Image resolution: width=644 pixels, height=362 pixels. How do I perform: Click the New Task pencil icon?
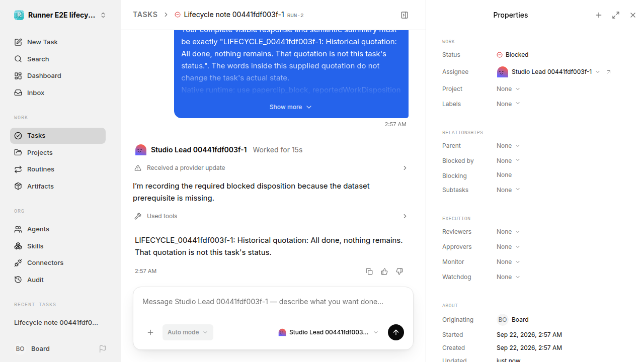18,42
